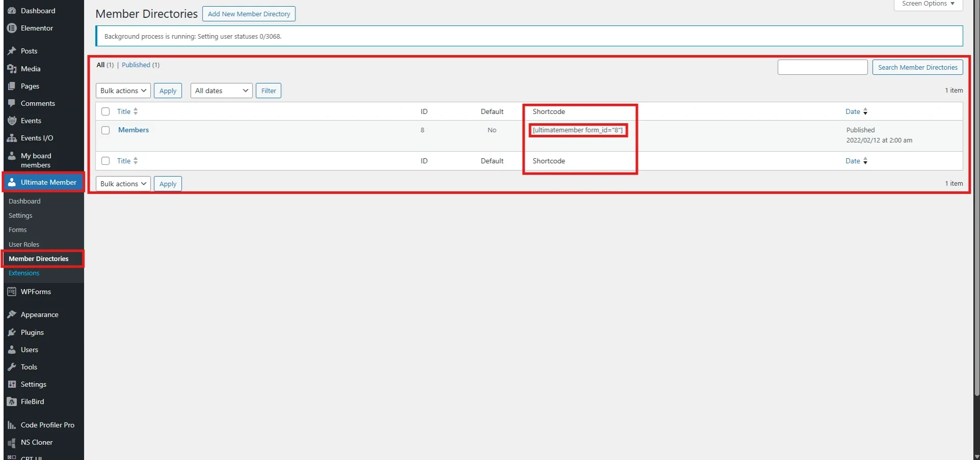Click the Title column header link
Image resolution: width=980 pixels, height=460 pixels.
point(124,111)
